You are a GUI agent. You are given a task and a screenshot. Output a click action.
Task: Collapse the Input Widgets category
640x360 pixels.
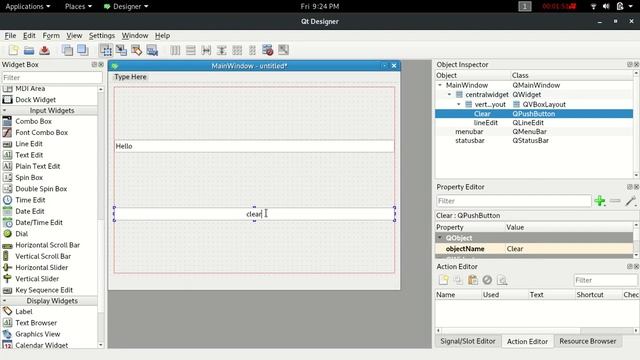coord(4,111)
